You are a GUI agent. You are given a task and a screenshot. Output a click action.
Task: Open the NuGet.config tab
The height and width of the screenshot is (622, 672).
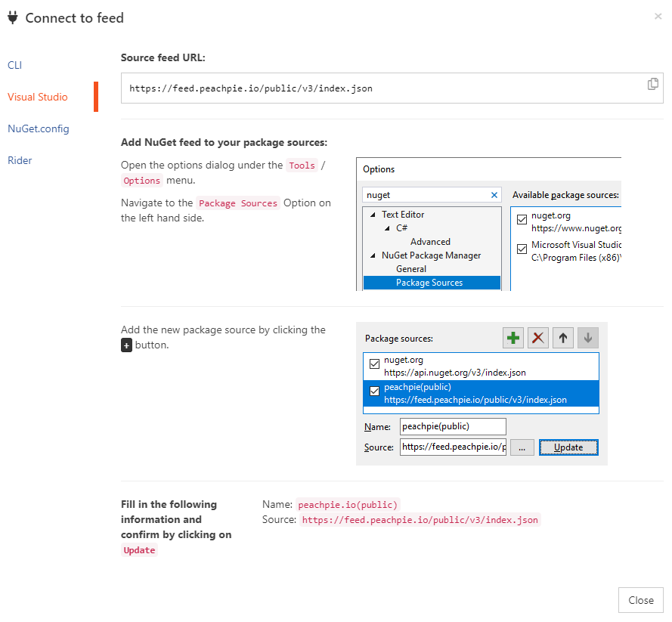(38, 128)
